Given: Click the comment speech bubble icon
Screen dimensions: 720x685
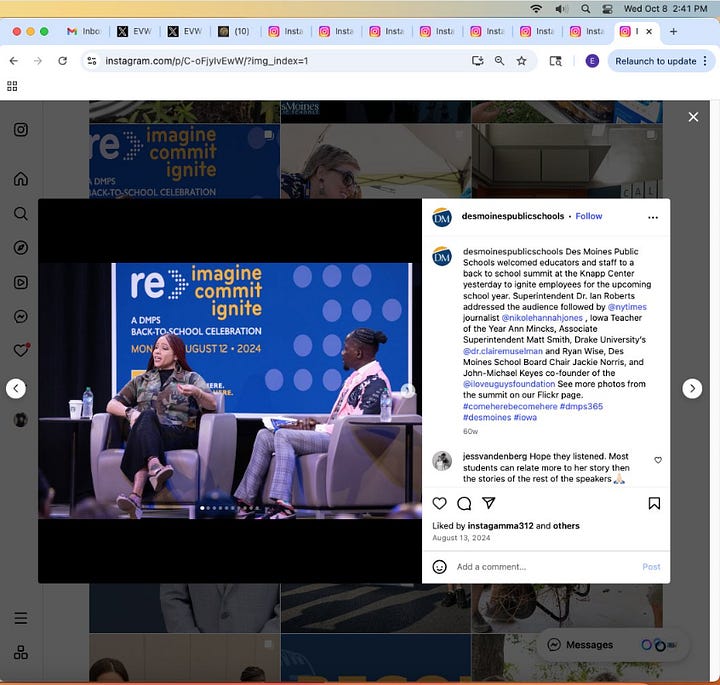Looking at the screenshot, I should click(464, 503).
